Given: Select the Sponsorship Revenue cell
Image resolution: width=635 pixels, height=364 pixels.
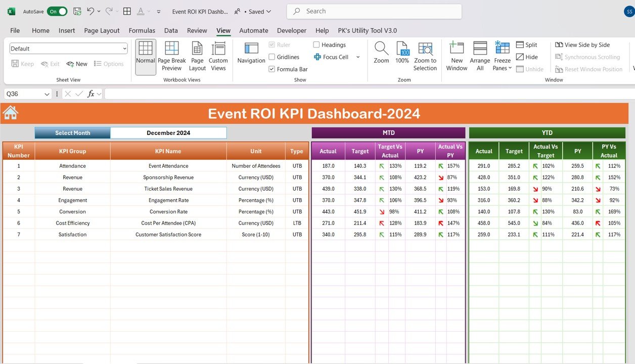Looking at the screenshot, I should [x=168, y=177].
